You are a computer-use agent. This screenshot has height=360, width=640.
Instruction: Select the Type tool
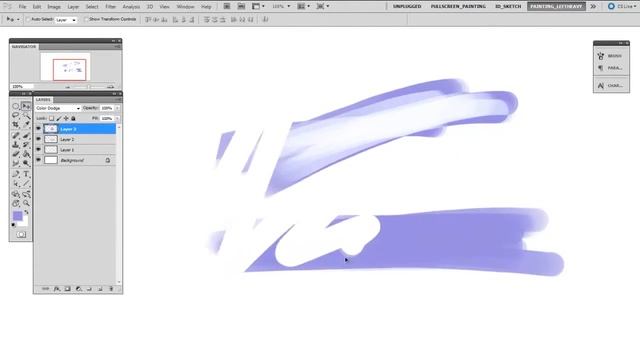pyautogui.click(x=26, y=174)
